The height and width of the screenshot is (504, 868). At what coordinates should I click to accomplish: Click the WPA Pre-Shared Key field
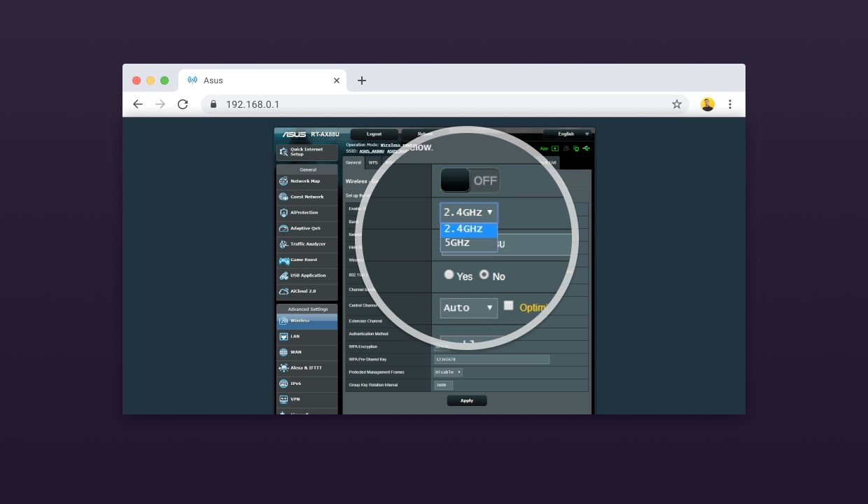point(491,360)
